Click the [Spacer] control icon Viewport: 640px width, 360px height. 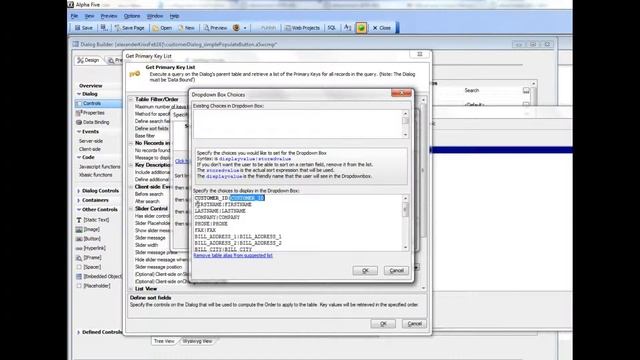click(x=79, y=267)
